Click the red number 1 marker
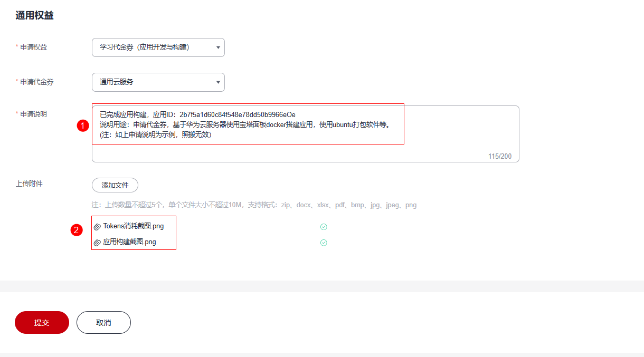644x357 pixels. (x=82, y=126)
